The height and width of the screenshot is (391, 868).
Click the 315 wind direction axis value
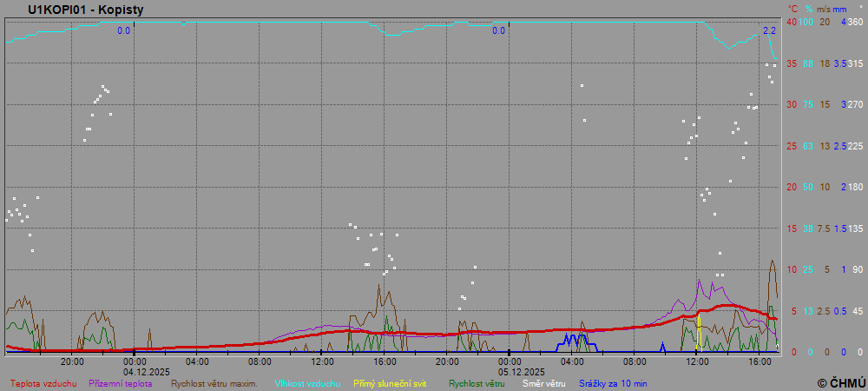855,63
